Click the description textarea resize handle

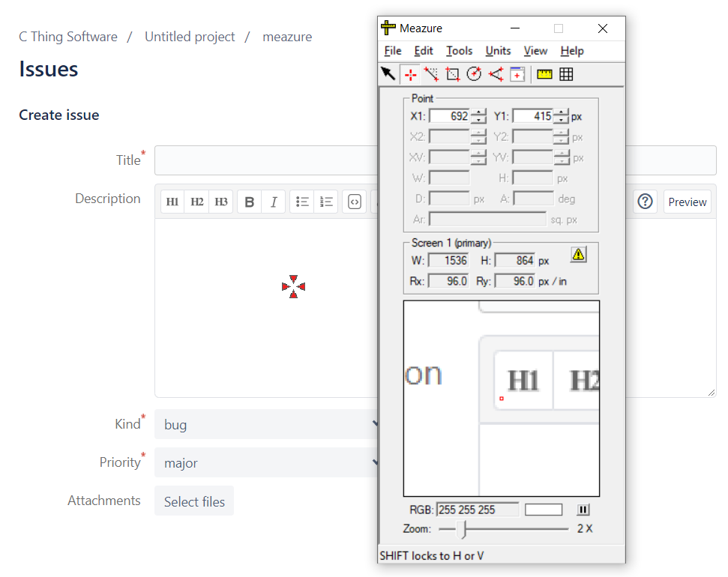tap(712, 393)
